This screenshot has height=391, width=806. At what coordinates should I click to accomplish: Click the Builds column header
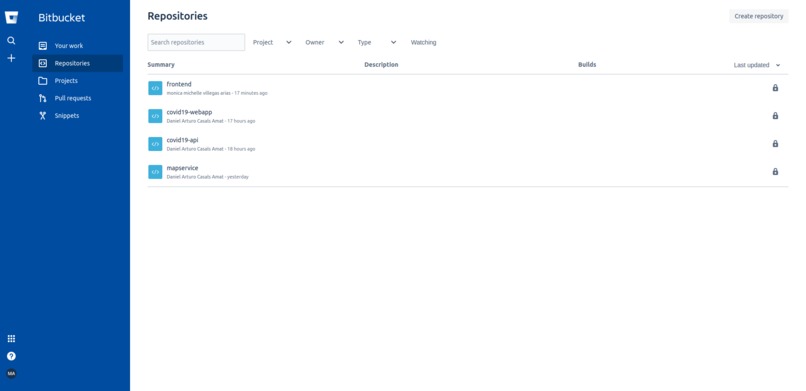coord(587,65)
